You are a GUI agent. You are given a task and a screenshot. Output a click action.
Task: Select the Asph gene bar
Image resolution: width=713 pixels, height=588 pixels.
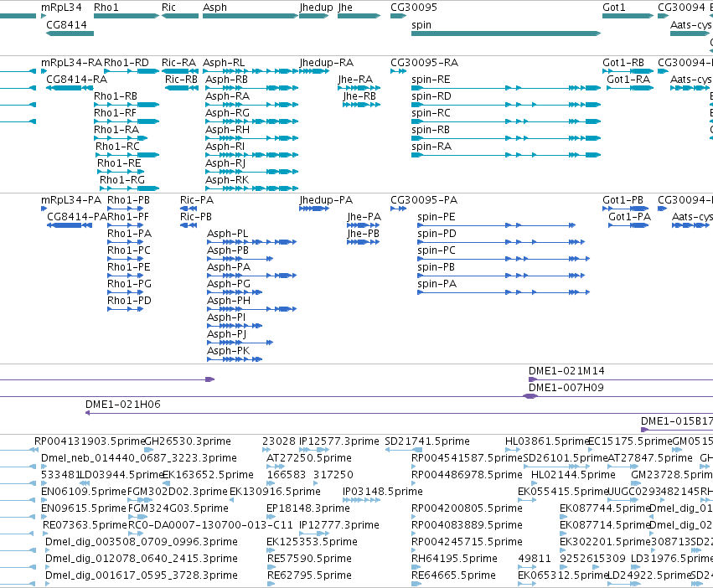click(x=251, y=16)
